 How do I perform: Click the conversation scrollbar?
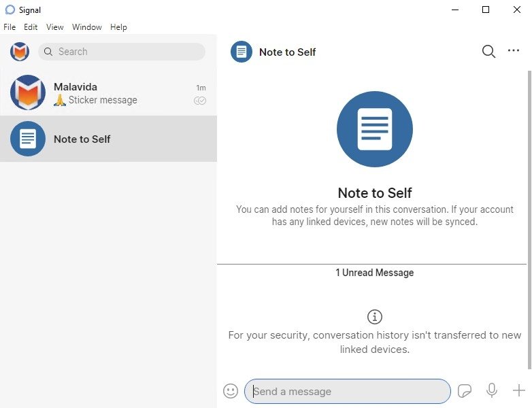529,220
